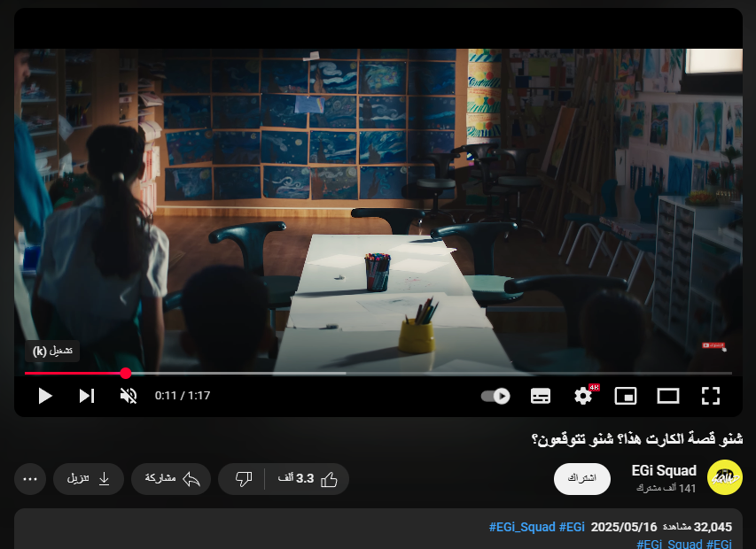
Task: Download the video via the تنزيل button
Action: tap(89, 479)
